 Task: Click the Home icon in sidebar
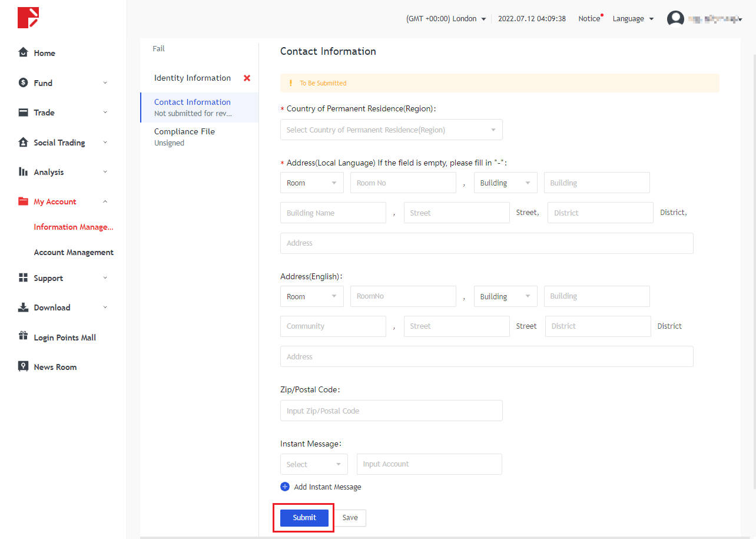tap(23, 52)
